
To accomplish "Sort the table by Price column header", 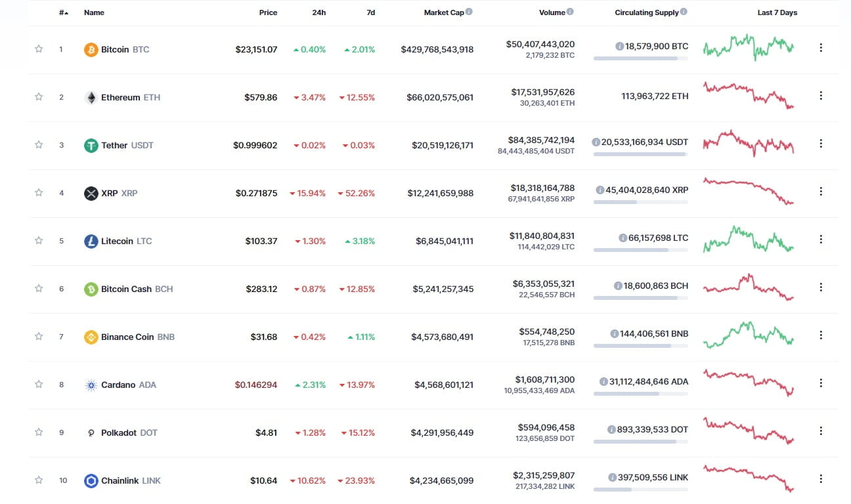I will pyautogui.click(x=268, y=12).
